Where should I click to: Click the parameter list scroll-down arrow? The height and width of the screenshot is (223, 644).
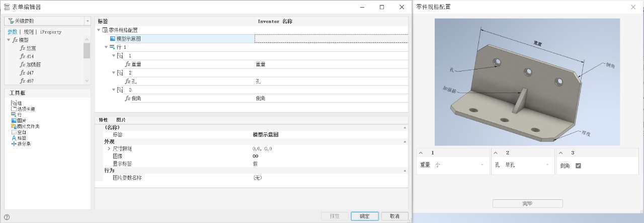(87, 81)
